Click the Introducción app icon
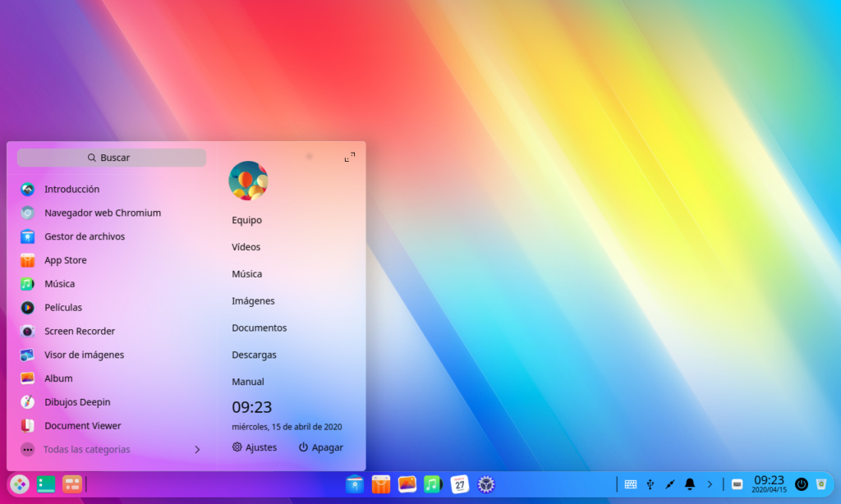841x504 pixels. [27, 189]
